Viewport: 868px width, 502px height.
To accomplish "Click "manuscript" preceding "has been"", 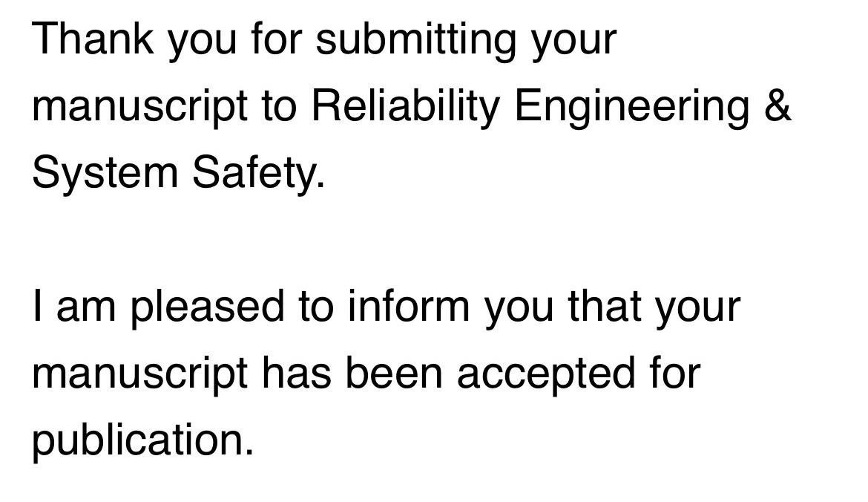I will pos(139,374).
